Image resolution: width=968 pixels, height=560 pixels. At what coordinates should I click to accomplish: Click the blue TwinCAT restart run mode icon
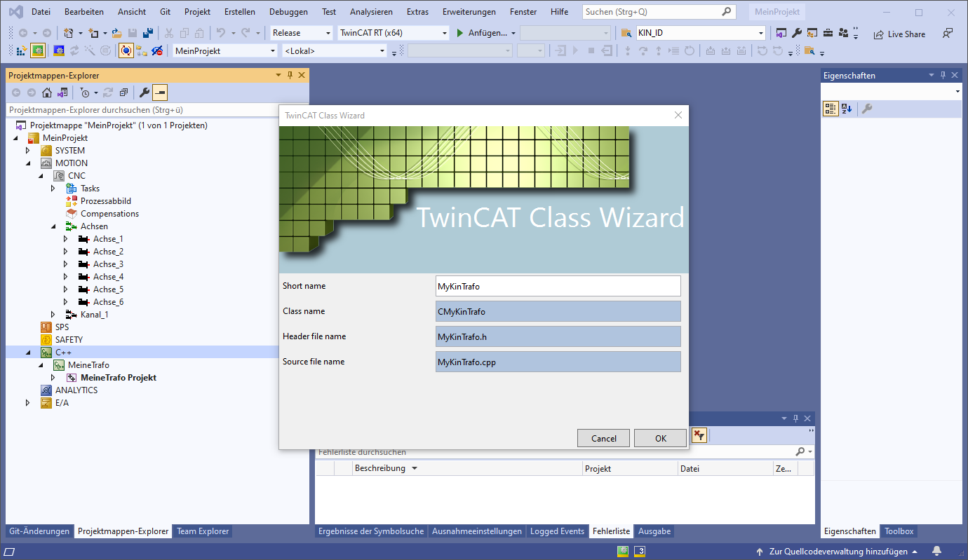(59, 51)
